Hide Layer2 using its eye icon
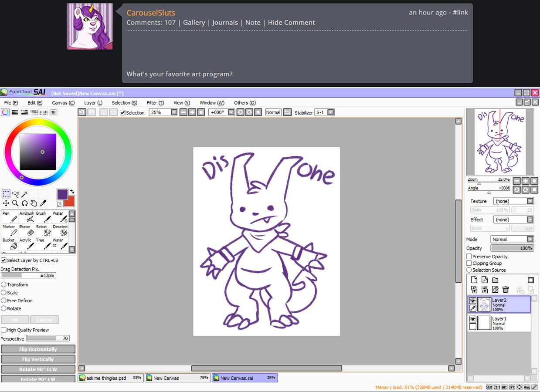The width and height of the screenshot is (540, 392). (x=472, y=301)
